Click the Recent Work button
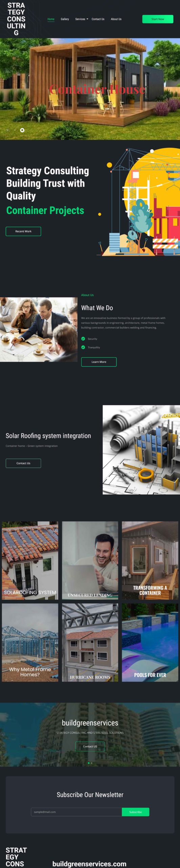This screenshot has height=868, width=180. tap(23, 231)
